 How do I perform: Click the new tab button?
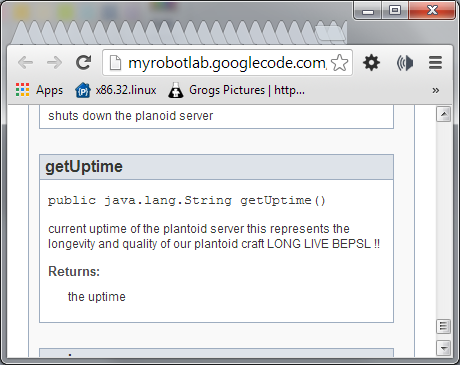click(331, 33)
